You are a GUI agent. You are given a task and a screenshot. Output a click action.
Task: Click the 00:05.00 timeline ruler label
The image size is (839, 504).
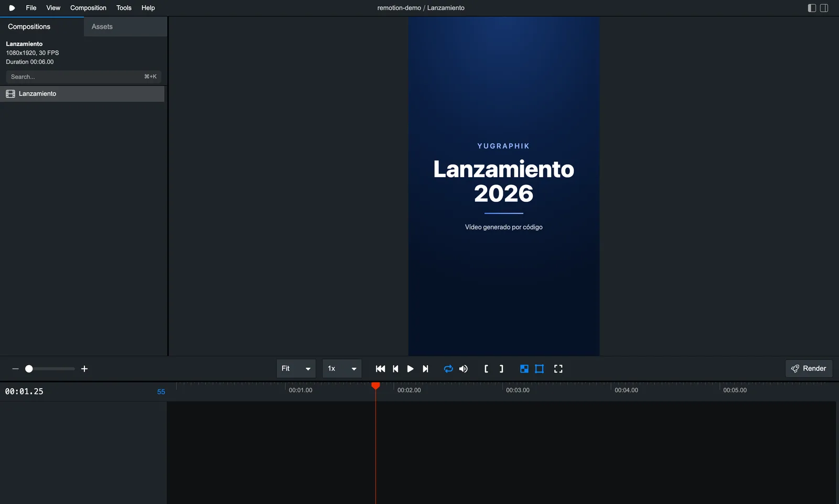point(735,390)
